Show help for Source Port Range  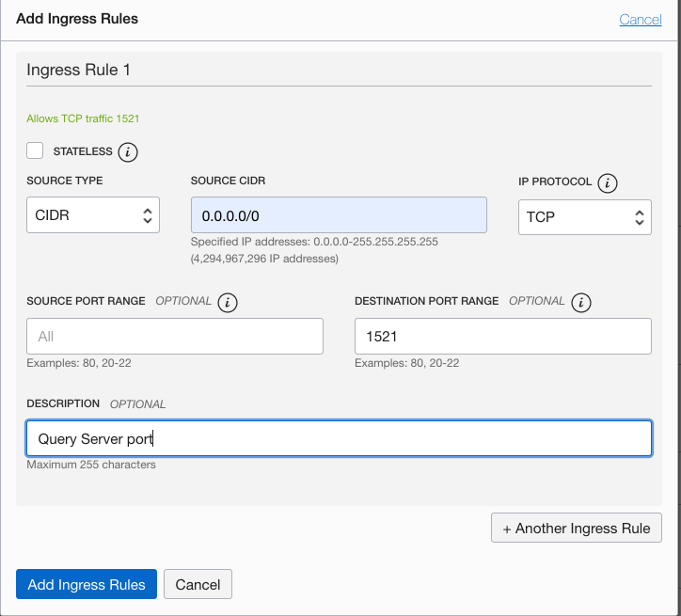pos(227,303)
